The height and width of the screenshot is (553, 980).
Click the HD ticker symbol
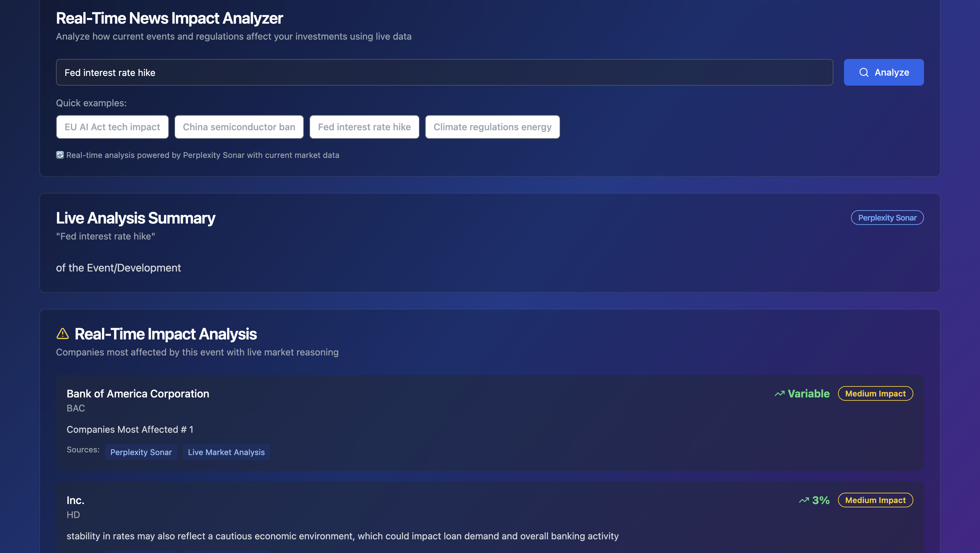point(73,515)
